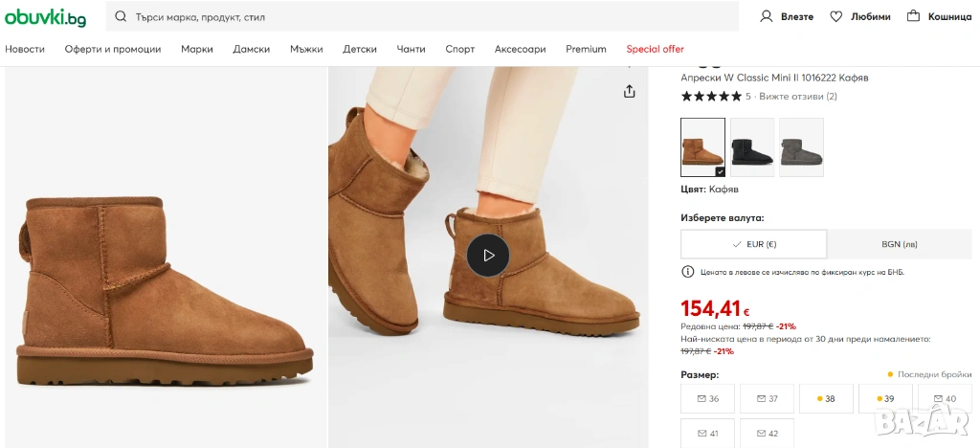Open the Марки brands menu

pos(197,49)
